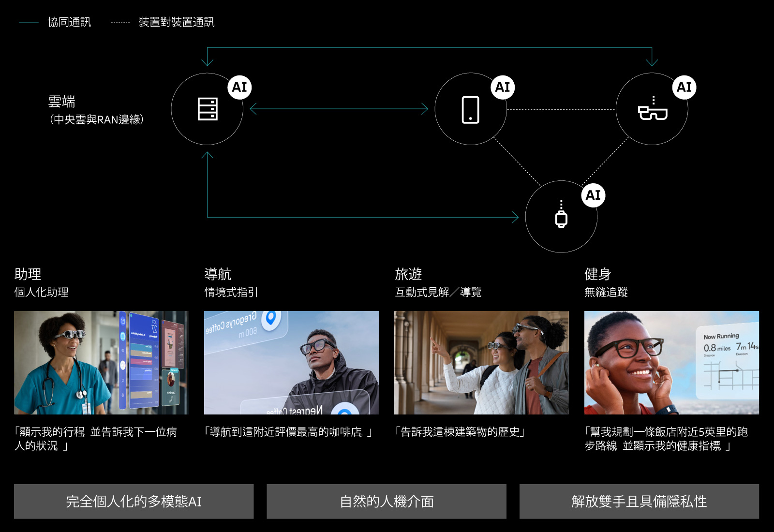Click the 健身 heading
Screen dimensions: 774x532
click(x=598, y=274)
